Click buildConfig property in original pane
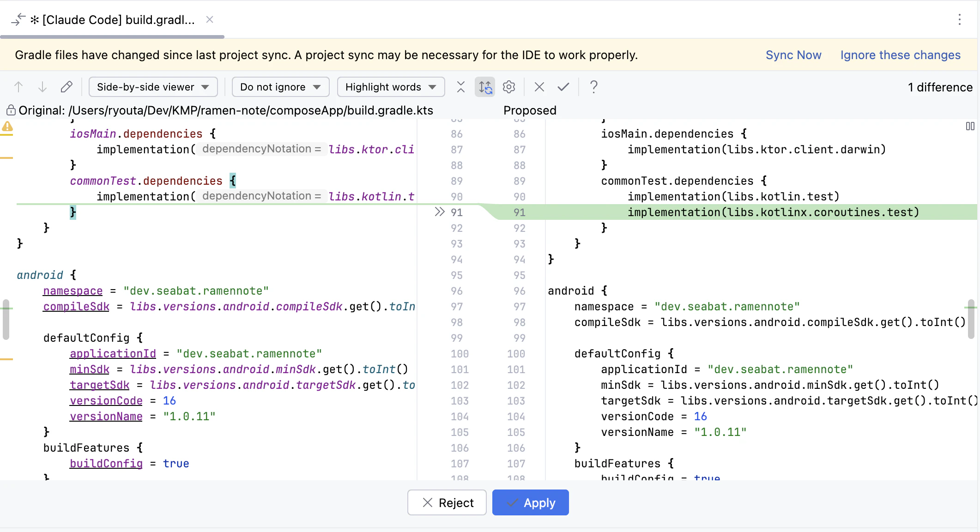The width and height of the screenshot is (980, 532). click(x=106, y=464)
